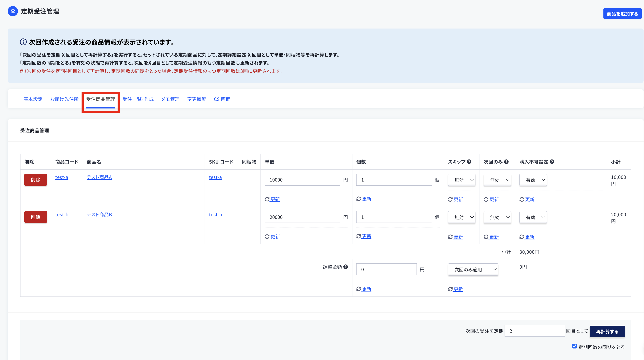Switch to the お届け先住所 tab
The image size is (644, 360).
tap(64, 99)
